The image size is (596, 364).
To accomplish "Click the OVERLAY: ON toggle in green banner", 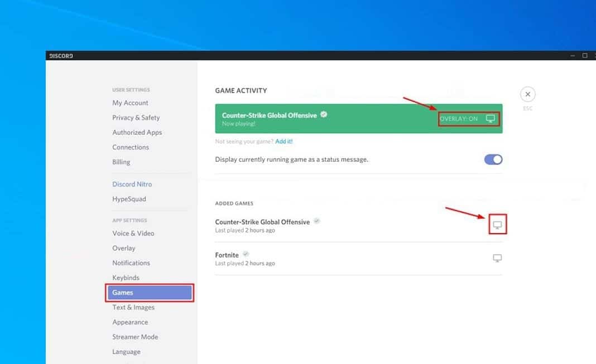I will coord(468,119).
